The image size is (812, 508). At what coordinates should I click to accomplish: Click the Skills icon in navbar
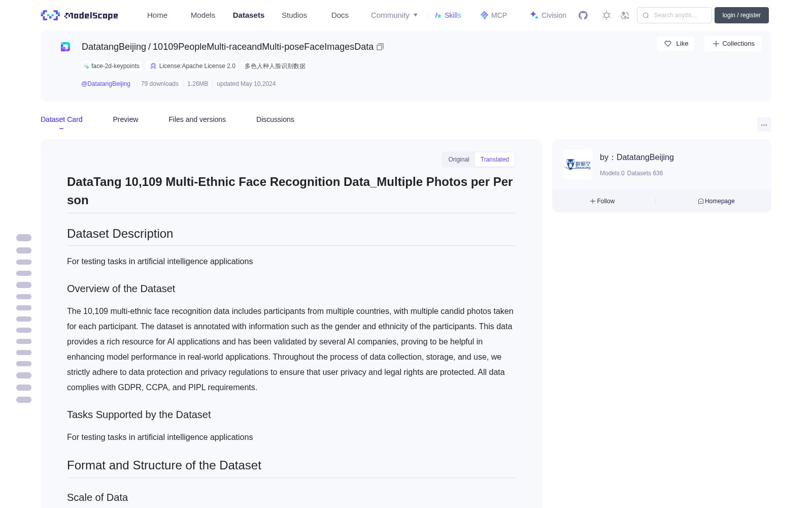438,15
